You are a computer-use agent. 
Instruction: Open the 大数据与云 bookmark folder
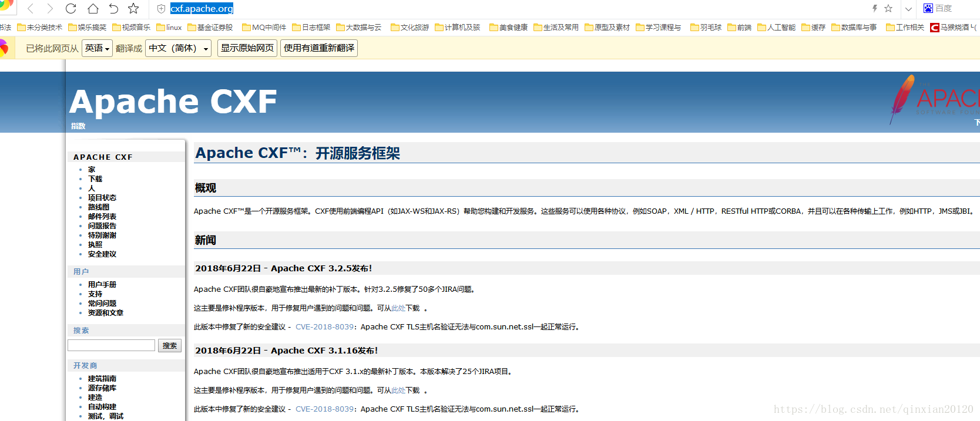tap(359, 28)
